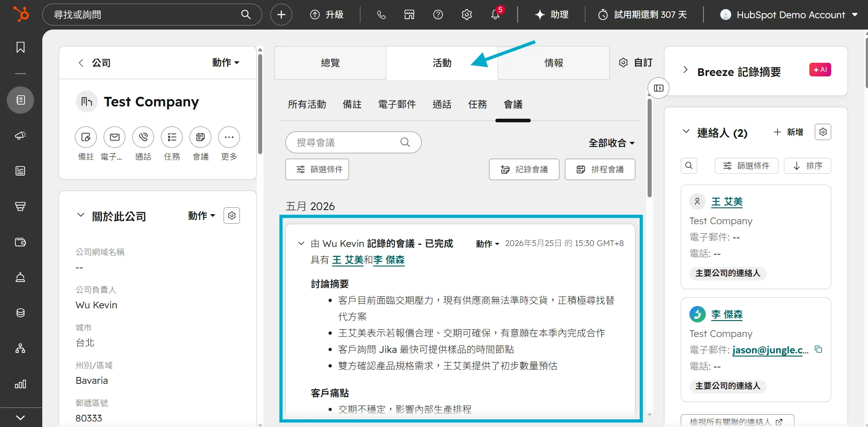This screenshot has height=427, width=868.
Task: Select the 通話 activity tab
Action: point(442,105)
